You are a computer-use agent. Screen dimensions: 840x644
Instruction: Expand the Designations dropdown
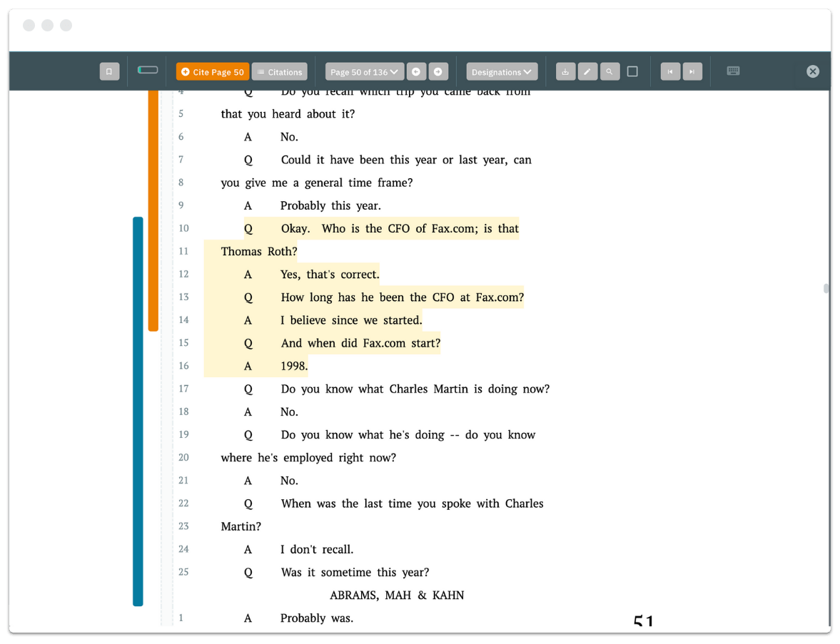tap(502, 71)
